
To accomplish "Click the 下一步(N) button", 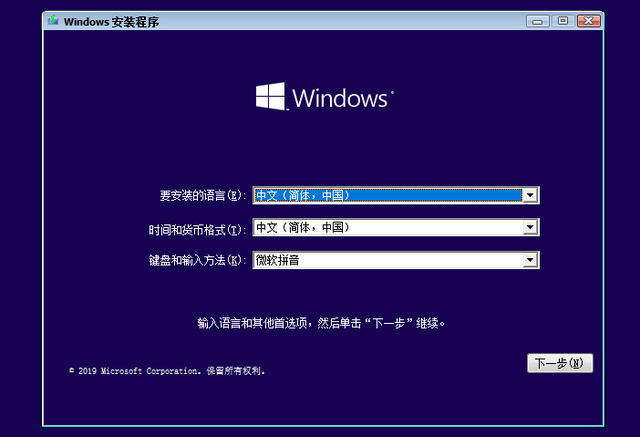I will click(560, 363).
